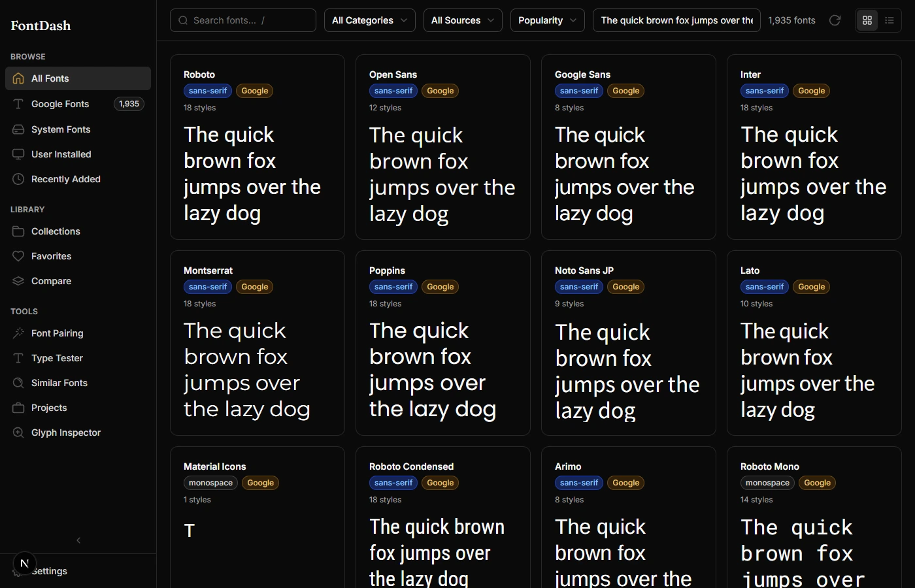
Task: Open the Glyph Inspector
Action: click(x=65, y=433)
